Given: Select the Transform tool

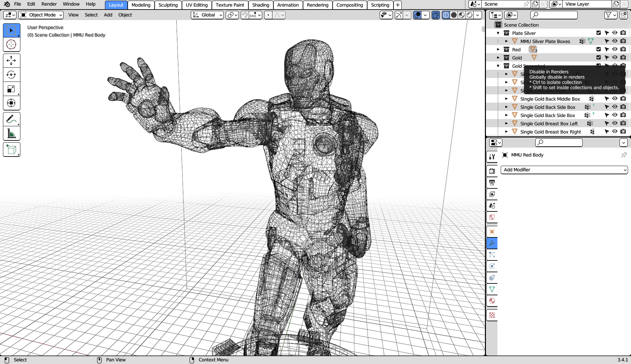Looking at the screenshot, I should point(12,103).
